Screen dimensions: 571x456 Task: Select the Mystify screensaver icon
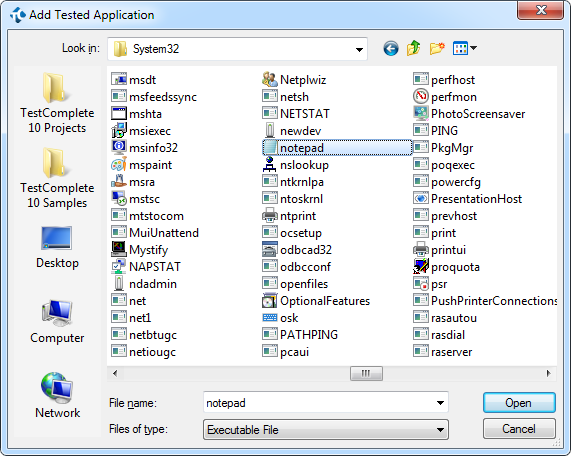coord(119,249)
